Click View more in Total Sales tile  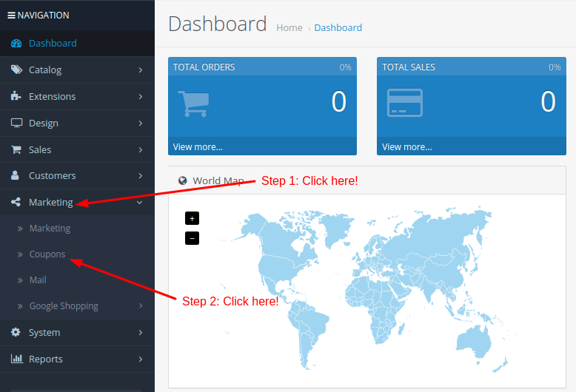(x=407, y=147)
